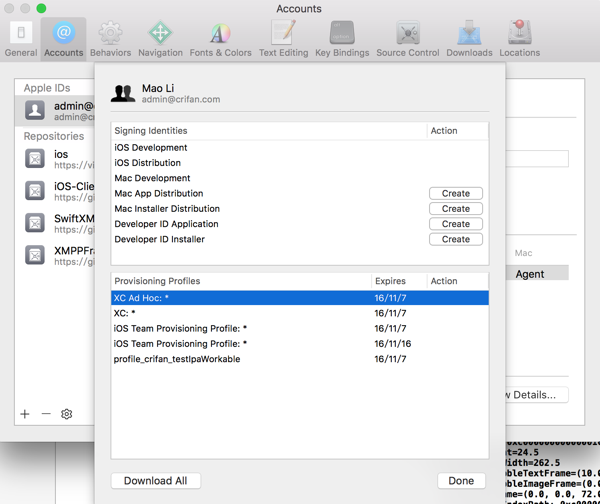Add a new account with plus
This screenshot has width=600, height=504.
[x=25, y=414]
